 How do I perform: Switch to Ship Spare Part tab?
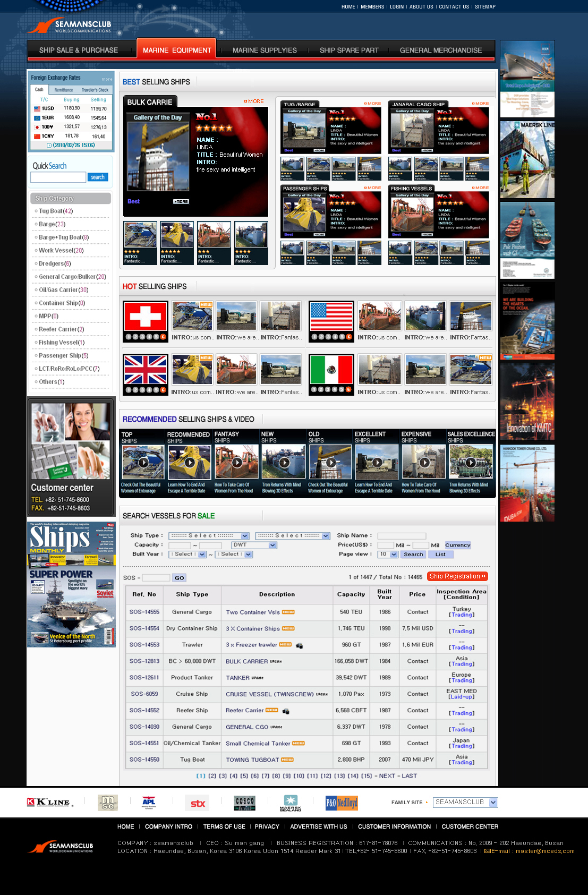click(349, 50)
